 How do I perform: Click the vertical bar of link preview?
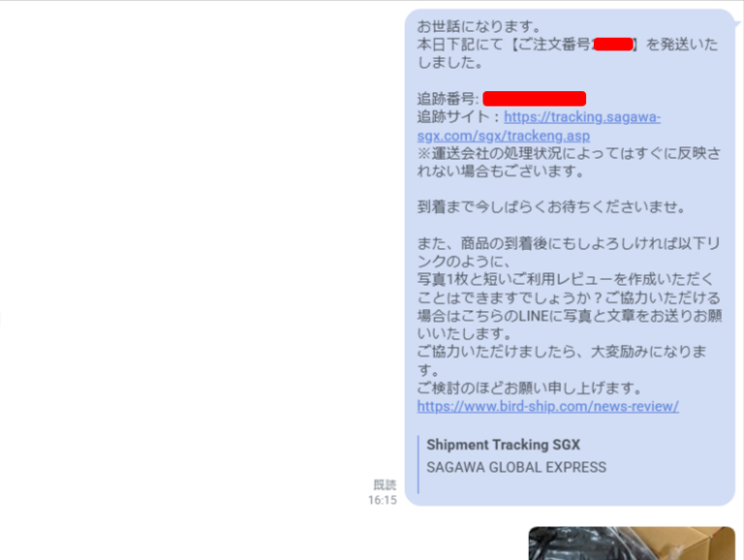418,465
